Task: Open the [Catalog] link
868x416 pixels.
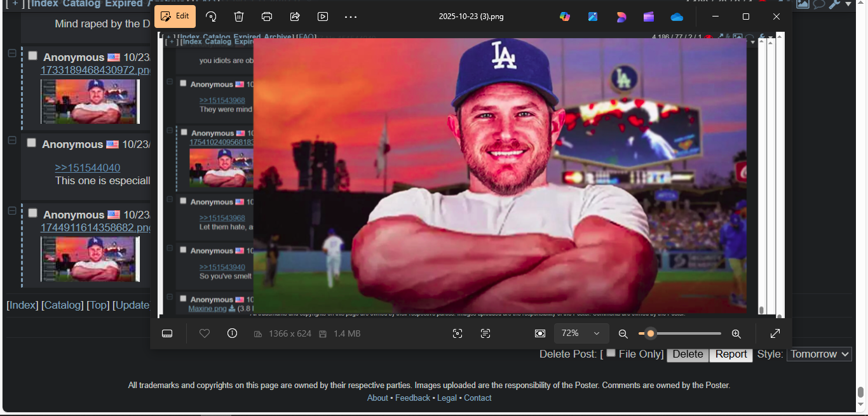Action: click(x=63, y=305)
